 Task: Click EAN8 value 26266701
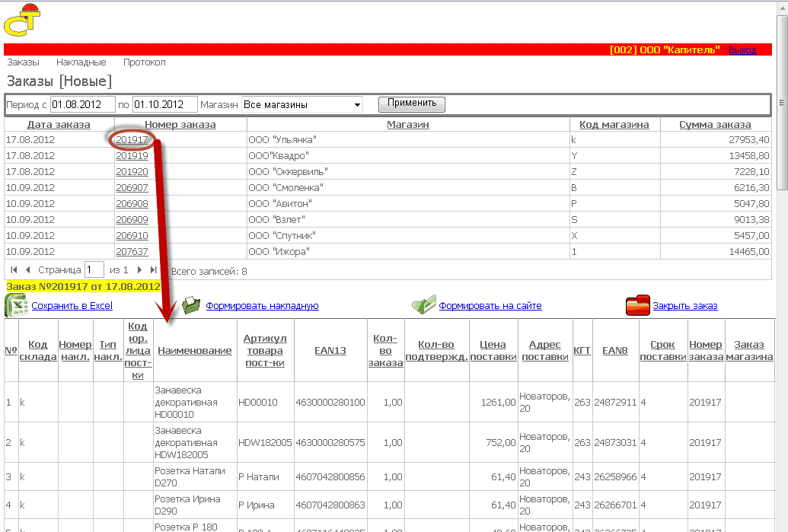pyautogui.click(x=615, y=505)
